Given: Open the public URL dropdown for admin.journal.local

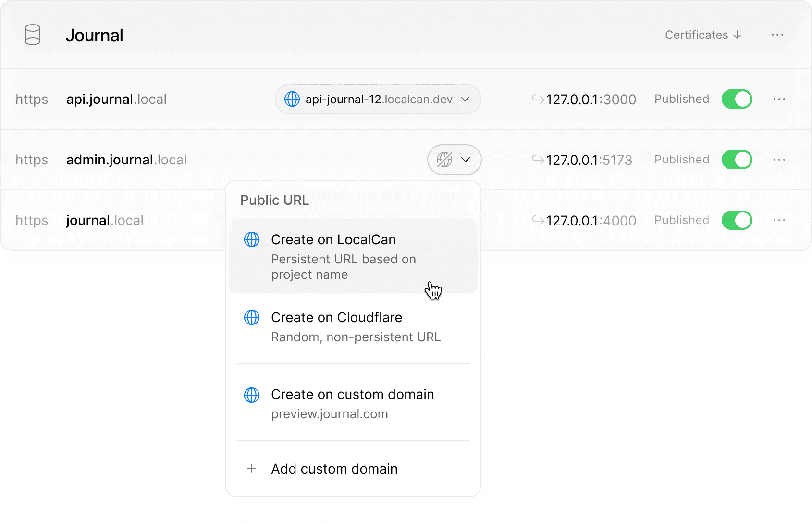Looking at the screenshot, I should (465, 160).
